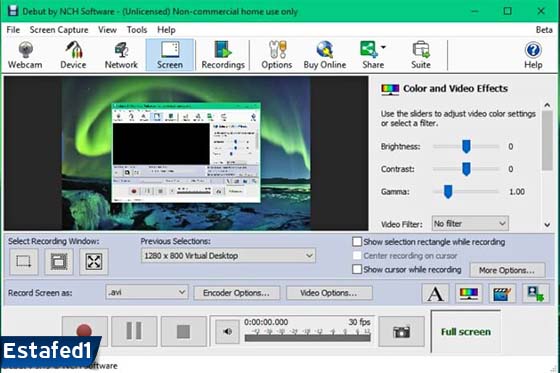Open the color effects button
This screenshot has width=560, height=373.
(x=469, y=294)
